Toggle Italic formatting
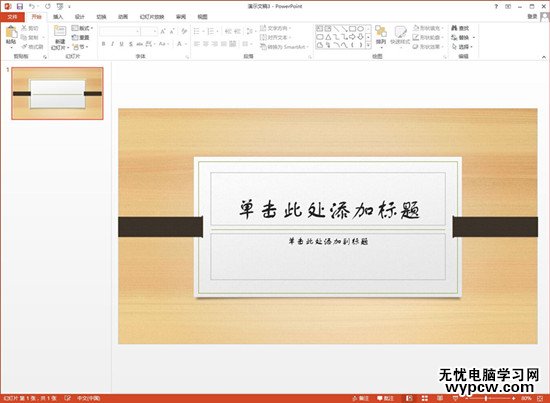This screenshot has height=403, width=550. [x=112, y=44]
